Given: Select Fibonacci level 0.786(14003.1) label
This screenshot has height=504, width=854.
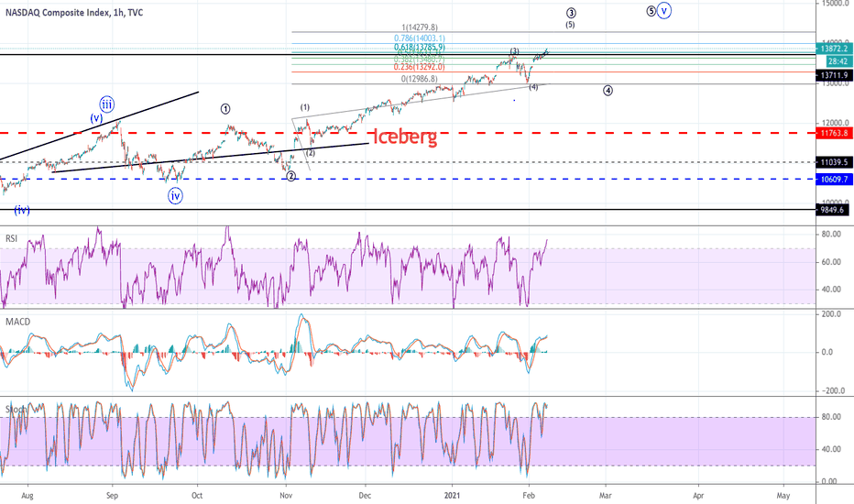Looking at the screenshot, I should click(420, 38).
